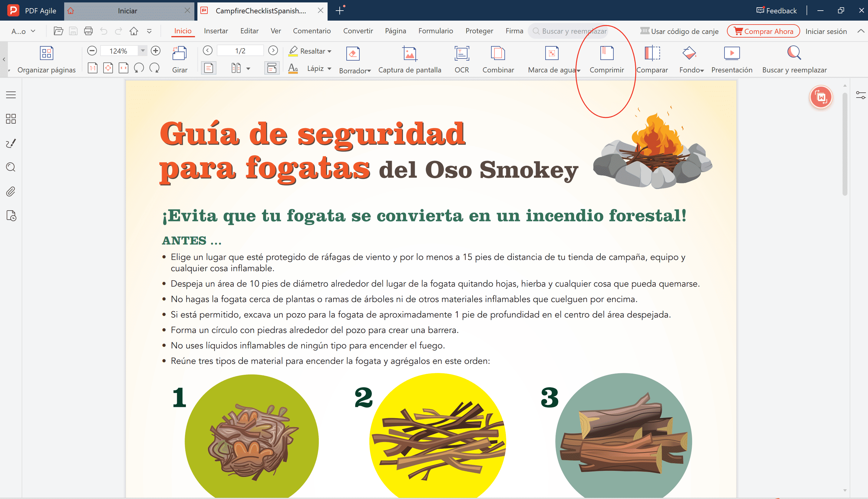Viewport: 868px width, 499px height.
Task: Switch to the Comentario tab
Action: [312, 31]
